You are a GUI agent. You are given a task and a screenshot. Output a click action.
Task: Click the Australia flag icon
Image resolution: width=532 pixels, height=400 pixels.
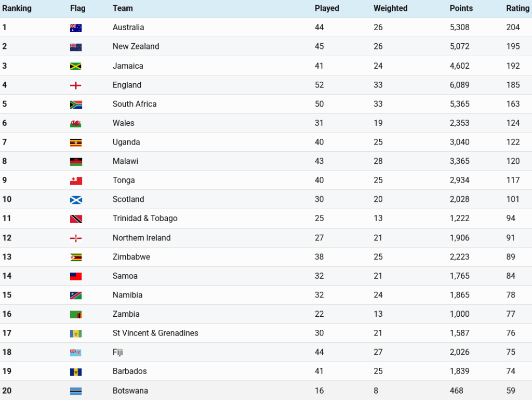[76, 28]
